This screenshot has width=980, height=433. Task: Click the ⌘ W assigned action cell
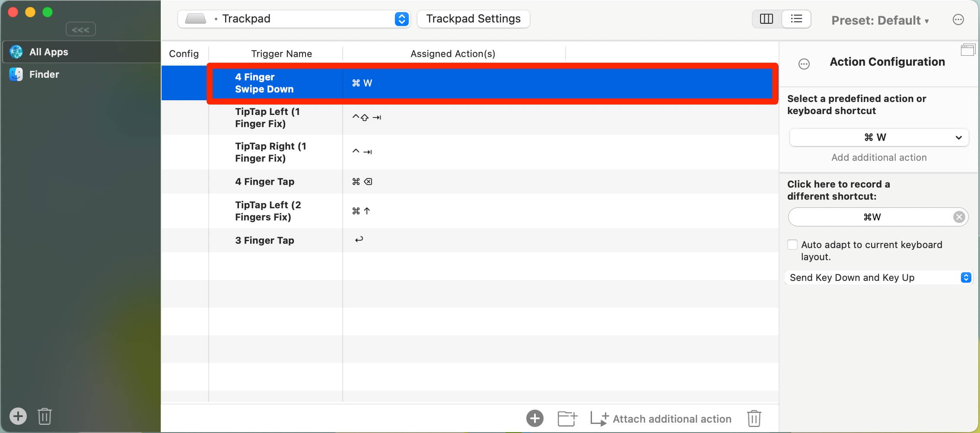coord(362,83)
